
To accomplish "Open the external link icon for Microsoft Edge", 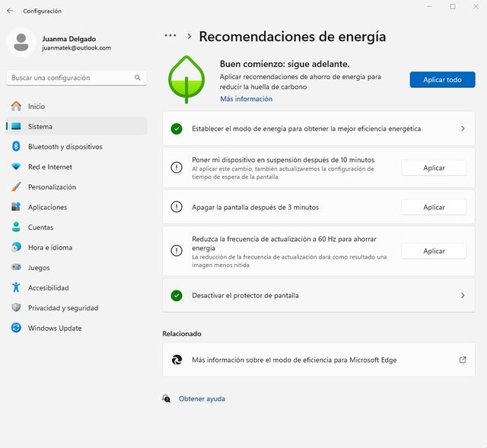I will point(463,360).
